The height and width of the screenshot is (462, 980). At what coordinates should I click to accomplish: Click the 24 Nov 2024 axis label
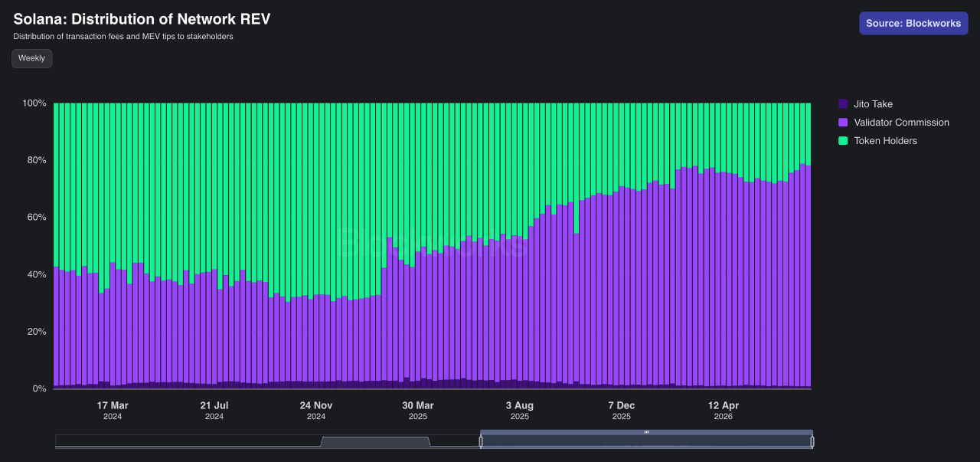(316, 411)
